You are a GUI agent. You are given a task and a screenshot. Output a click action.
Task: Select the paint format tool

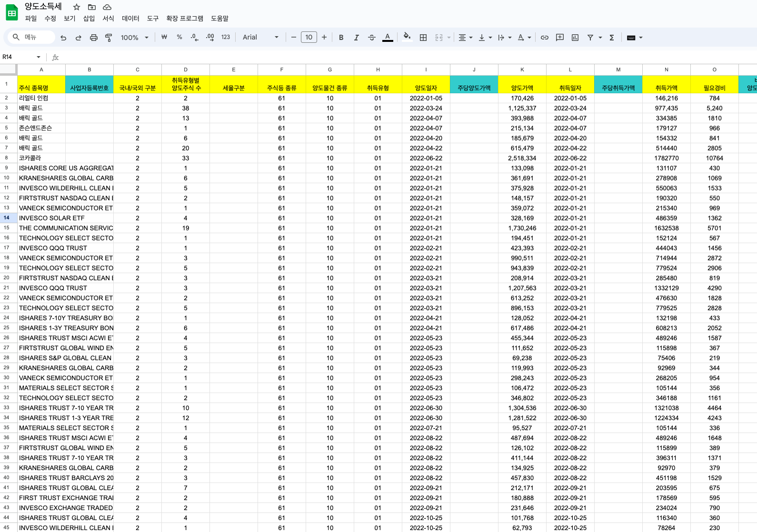109,38
